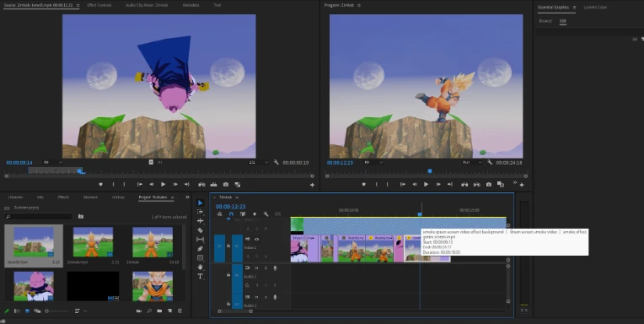Image resolution: width=644 pixels, height=324 pixels.
Task: Switch Project panel to list view
Action: point(17,310)
